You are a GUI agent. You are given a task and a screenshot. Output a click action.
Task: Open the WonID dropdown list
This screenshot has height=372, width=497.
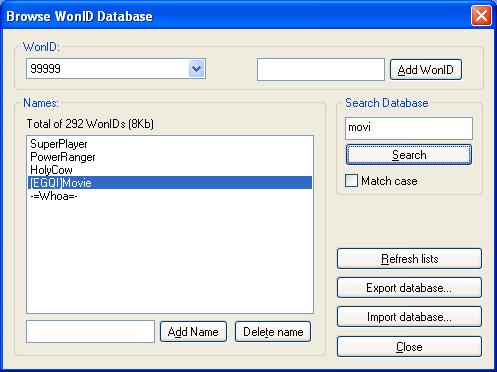(197, 69)
